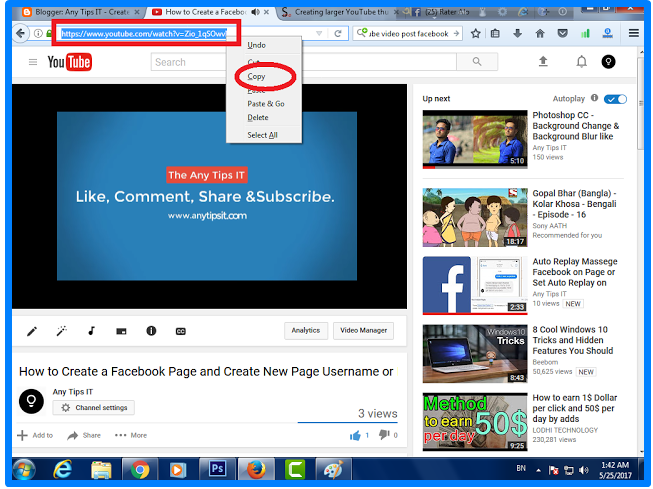The width and height of the screenshot is (653, 489).
Task: Click the page vertical scrollbar thumb
Action: pyautogui.click(x=641, y=104)
